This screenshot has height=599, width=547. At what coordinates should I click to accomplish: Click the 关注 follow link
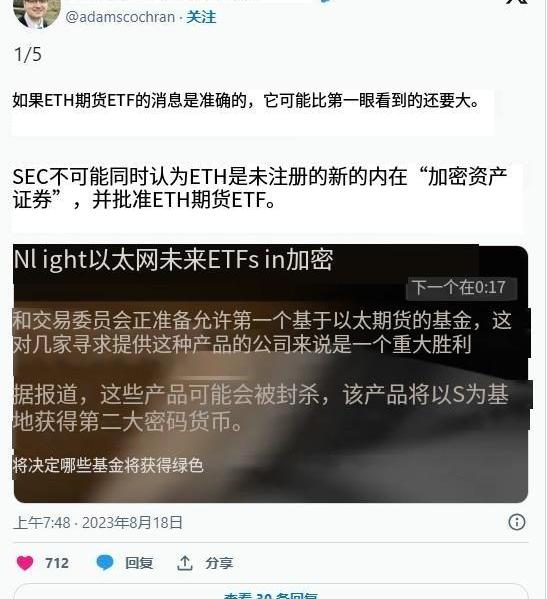point(201,17)
